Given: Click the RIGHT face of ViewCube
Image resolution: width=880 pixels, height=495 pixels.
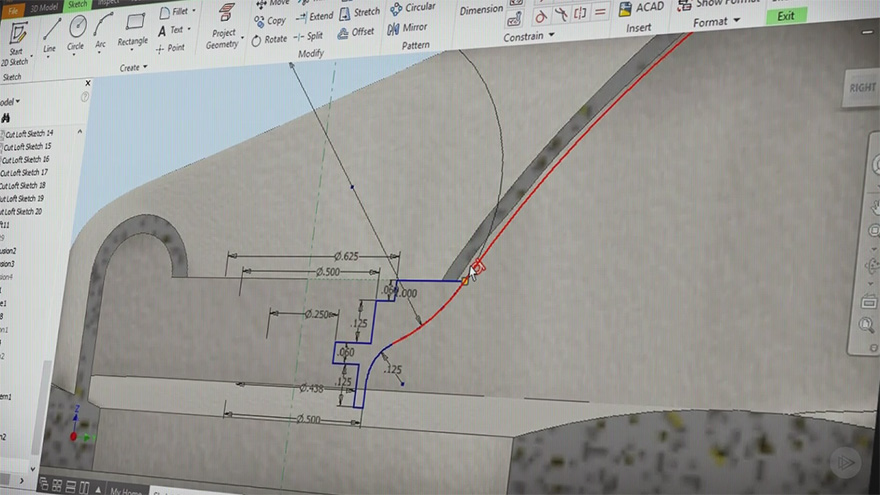Looking at the screenshot, I should coord(862,88).
